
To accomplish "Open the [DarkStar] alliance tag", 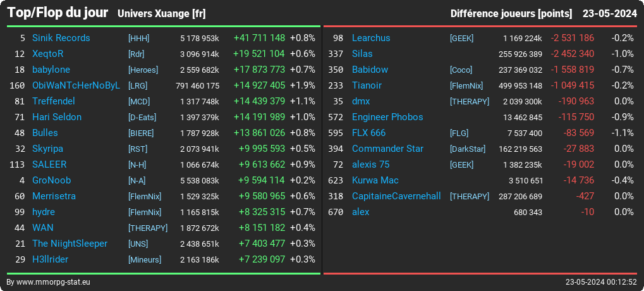I will click(468, 149).
